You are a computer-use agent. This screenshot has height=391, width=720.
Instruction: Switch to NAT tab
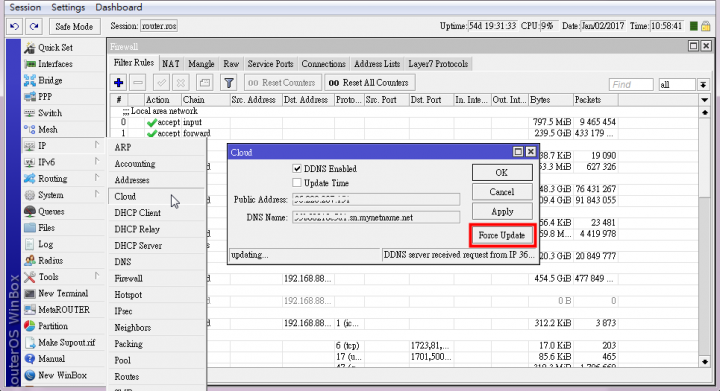(x=171, y=64)
